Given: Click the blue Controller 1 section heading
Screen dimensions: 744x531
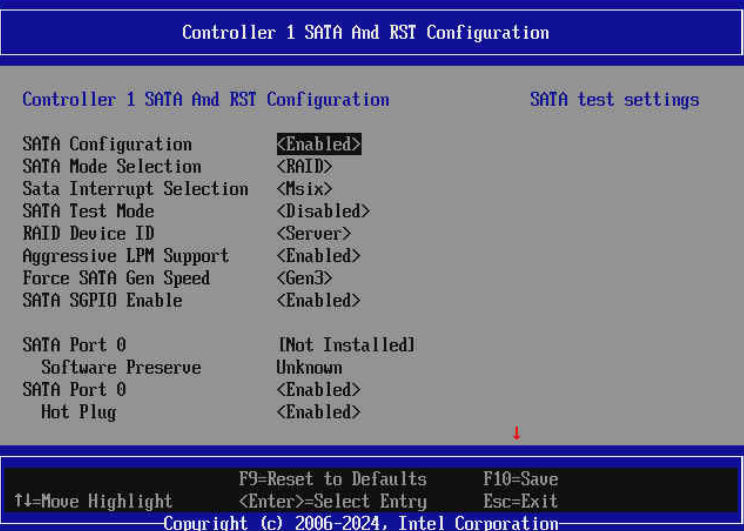Looking at the screenshot, I should pos(206,100).
